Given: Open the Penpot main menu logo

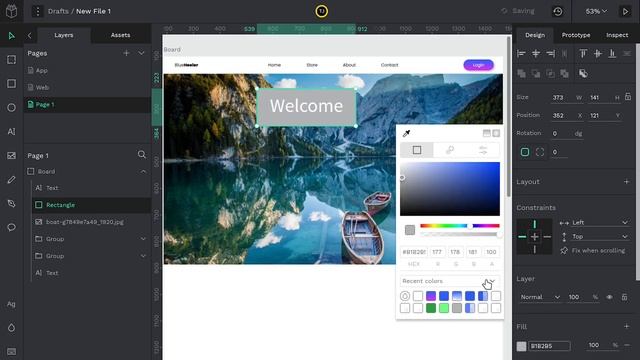Looking at the screenshot, I should tap(11, 11).
